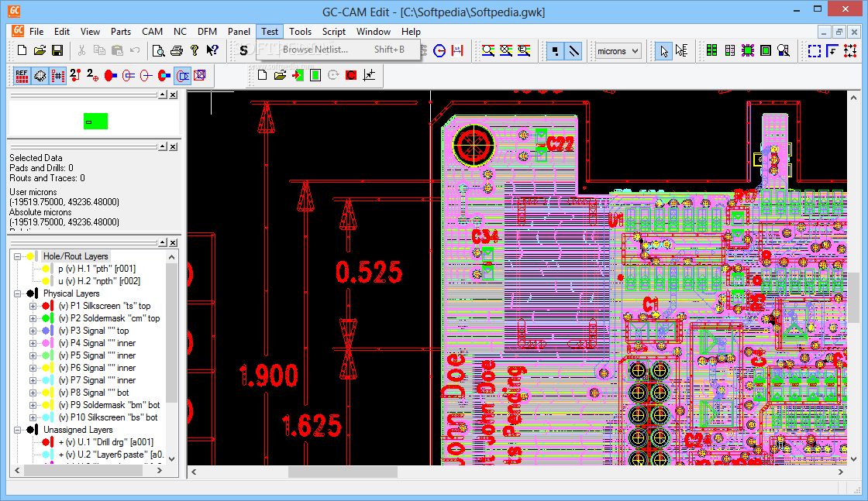Toggle the square flash-mode button
The width and height of the screenshot is (868, 501).
pos(555,51)
